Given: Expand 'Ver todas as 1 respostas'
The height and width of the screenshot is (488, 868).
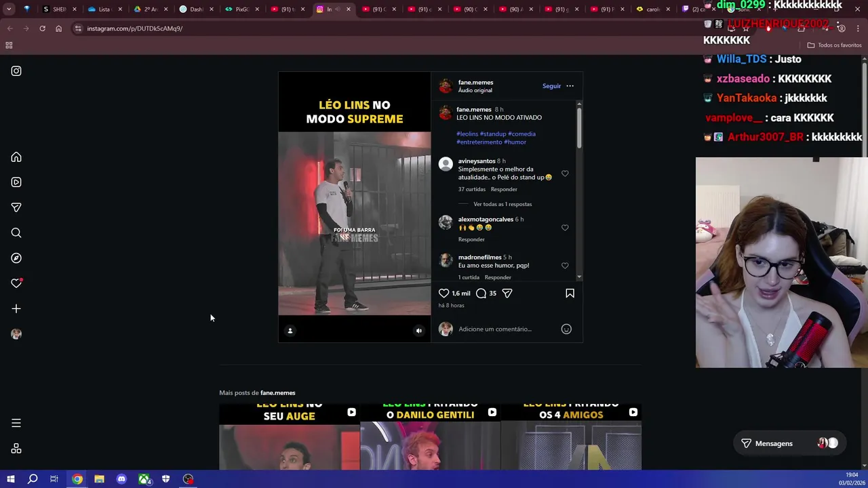Looking at the screenshot, I should pyautogui.click(x=502, y=204).
